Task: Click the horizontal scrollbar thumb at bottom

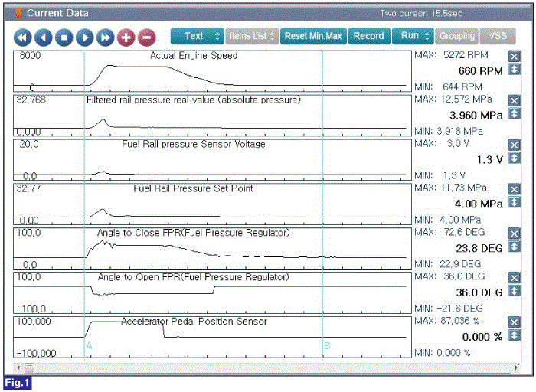Action: pyautogui.click(x=30, y=368)
